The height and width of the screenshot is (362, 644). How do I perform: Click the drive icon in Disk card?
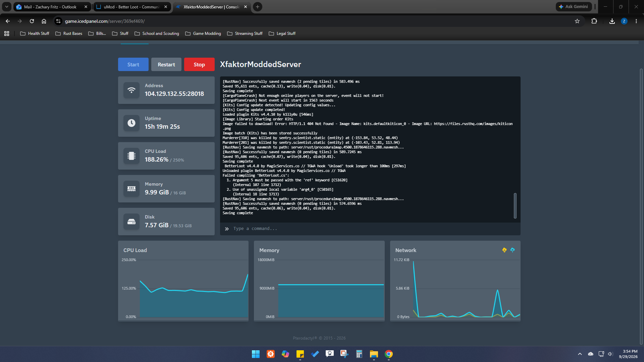(131, 222)
